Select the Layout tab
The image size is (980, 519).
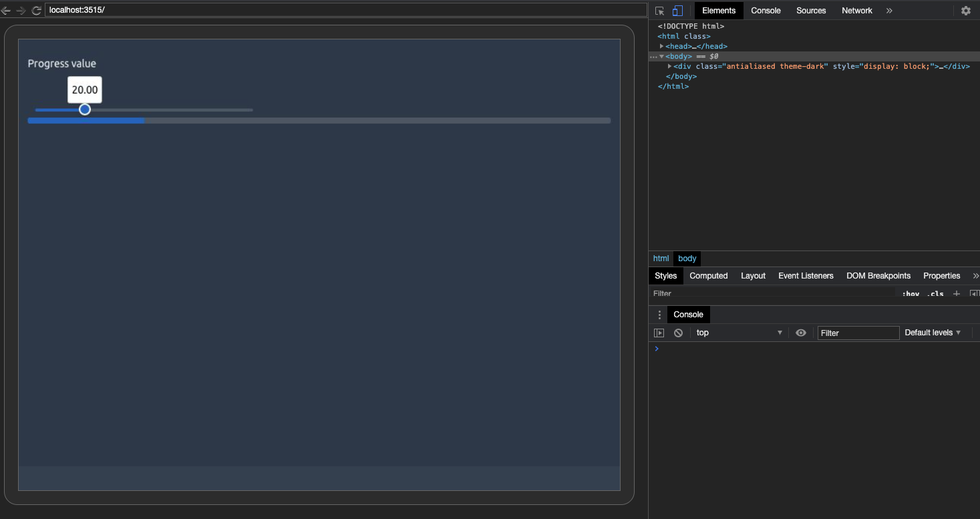pyautogui.click(x=753, y=276)
